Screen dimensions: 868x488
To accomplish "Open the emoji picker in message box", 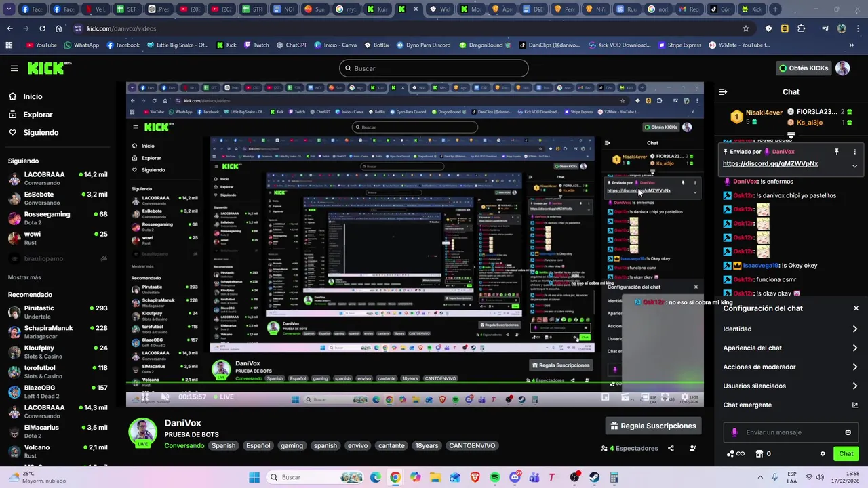I will 848,432.
